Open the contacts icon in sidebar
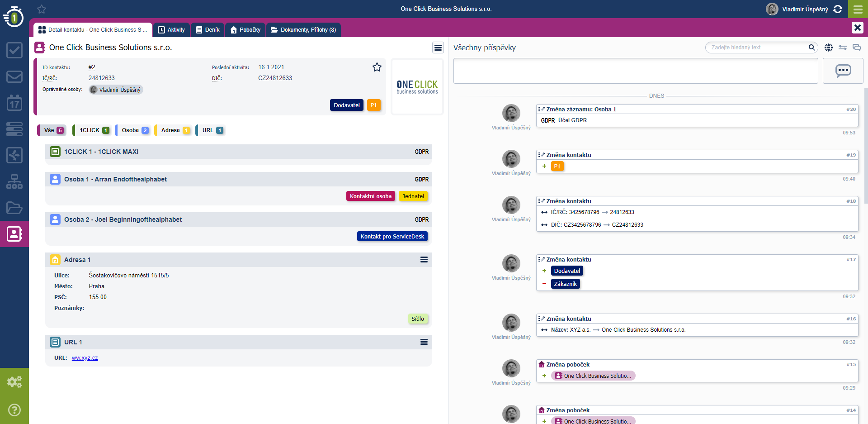868x424 pixels. tap(14, 234)
